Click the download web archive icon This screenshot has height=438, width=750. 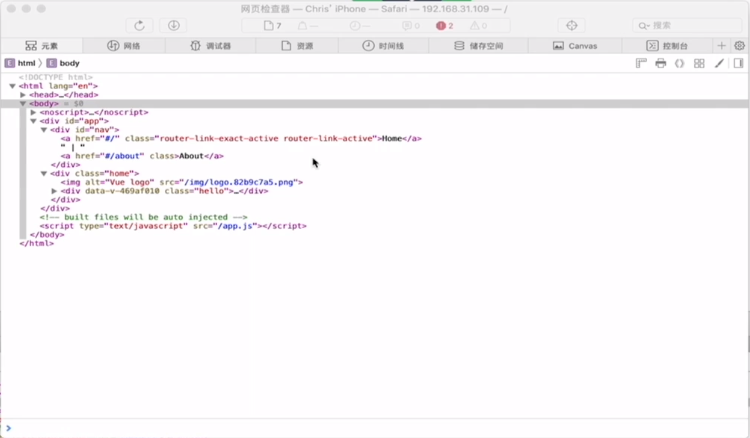174,25
